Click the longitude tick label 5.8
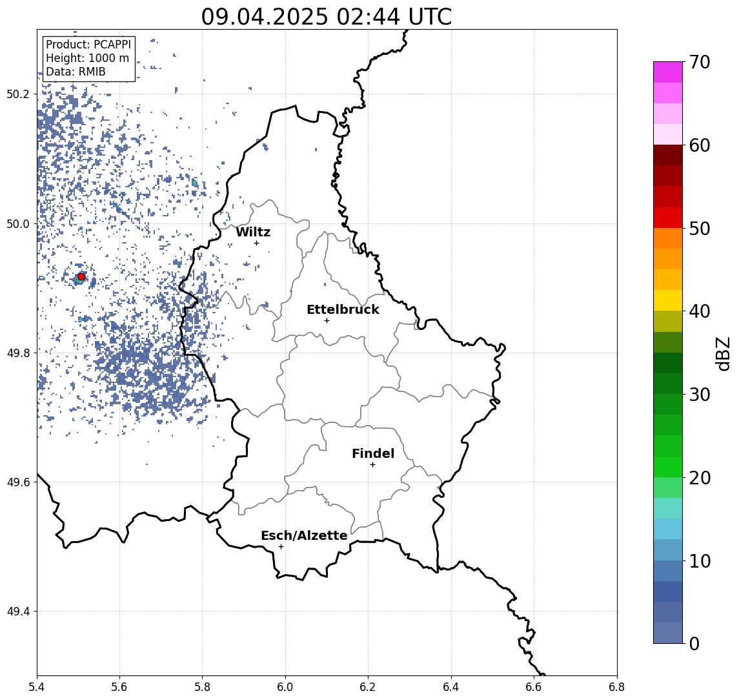 coord(202,687)
